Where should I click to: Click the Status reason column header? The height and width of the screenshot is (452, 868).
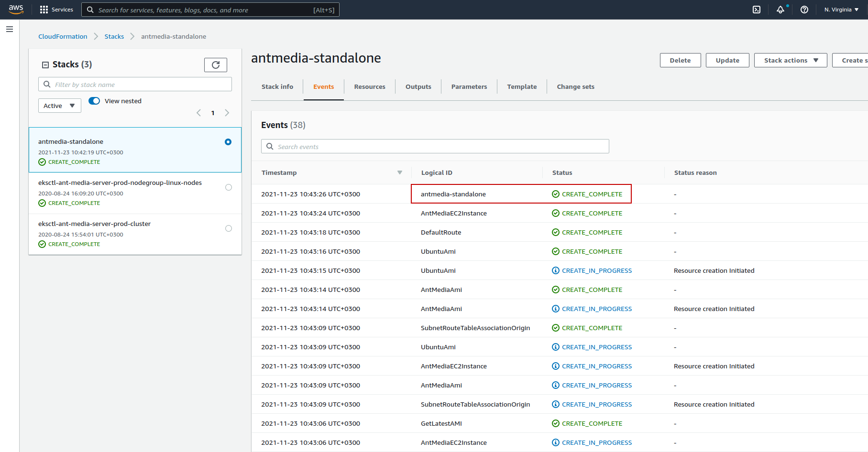coord(695,172)
